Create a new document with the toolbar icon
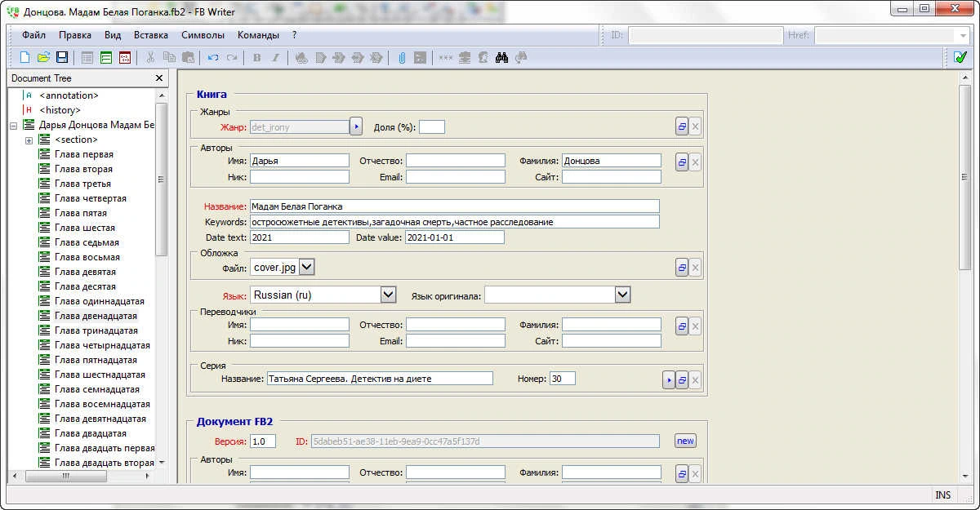The height and width of the screenshot is (510, 980). pos(24,58)
